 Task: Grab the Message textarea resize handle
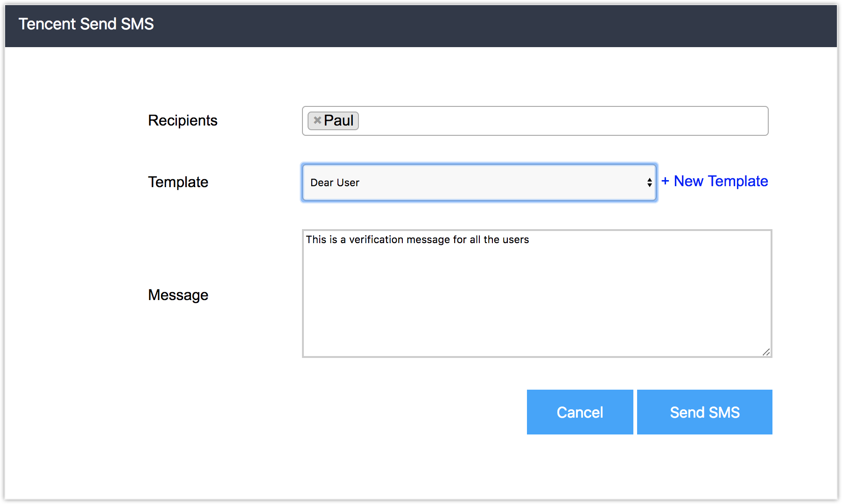766,352
